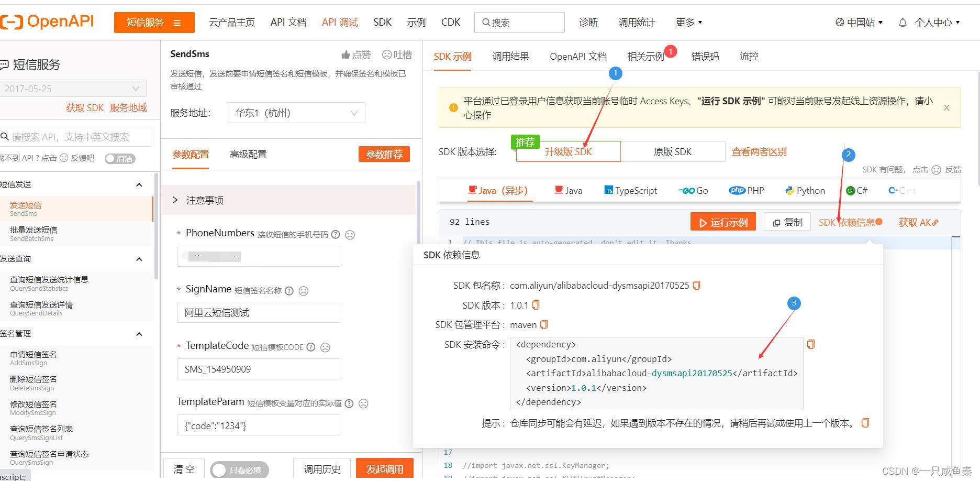Give feedback on the SignName parameter
The image size is (980, 481).
coord(303,291)
